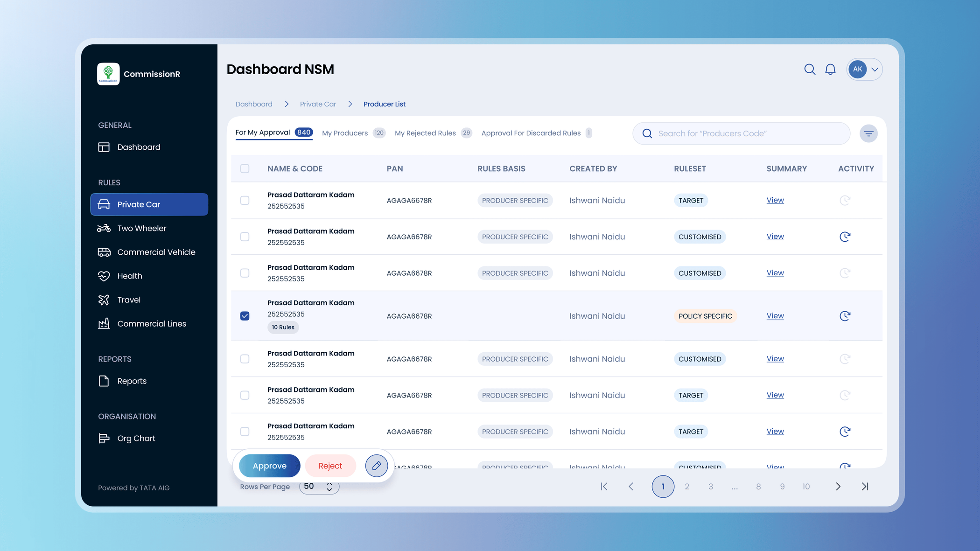Open Commercial Vehicle in sidebar
Screen dimensions: 980x551
149,252
